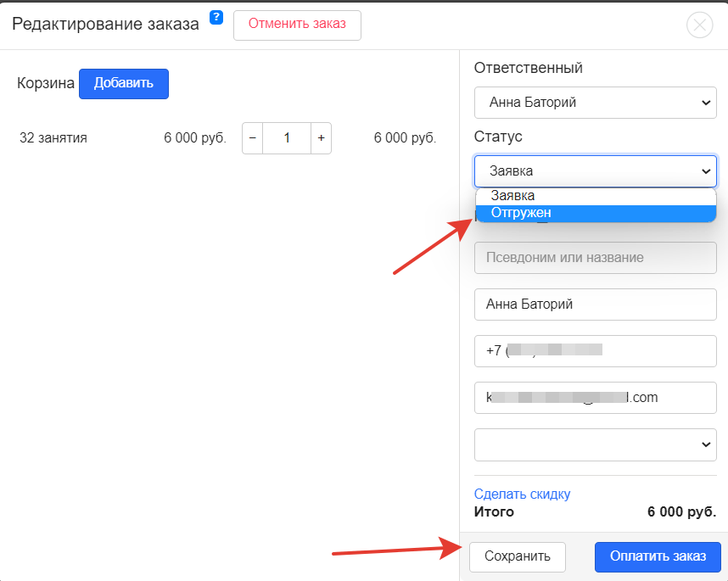Screen dimensions: 728x581
Task: Collapse the Статус dropdown showing Заявка
Action: [x=596, y=170]
